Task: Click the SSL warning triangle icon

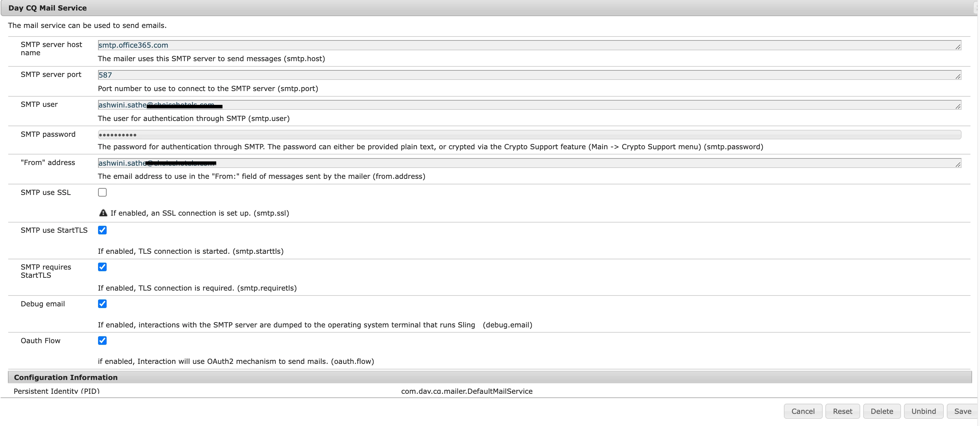Action: click(x=103, y=213)
